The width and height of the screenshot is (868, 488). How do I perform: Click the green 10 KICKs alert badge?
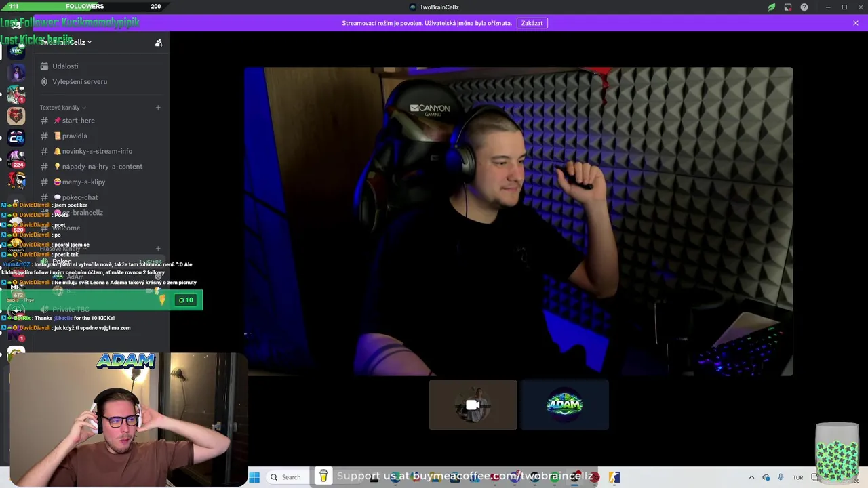coord(186,300)
